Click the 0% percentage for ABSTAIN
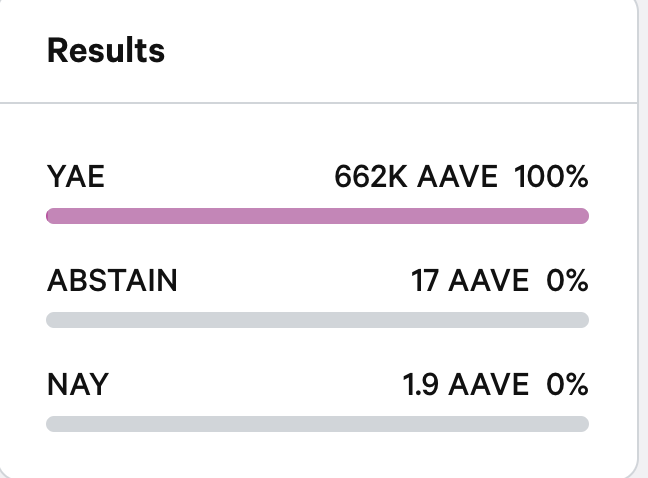The image size is (648, 478). pyautogui.click(x=567, y=281)
